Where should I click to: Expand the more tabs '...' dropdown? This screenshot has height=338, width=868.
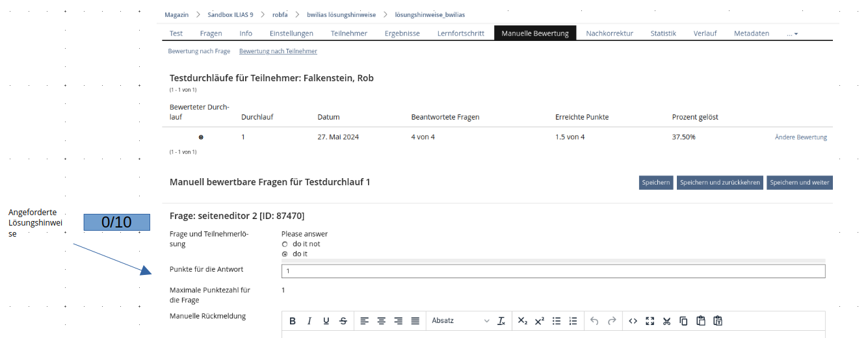(x=792, y=34)
